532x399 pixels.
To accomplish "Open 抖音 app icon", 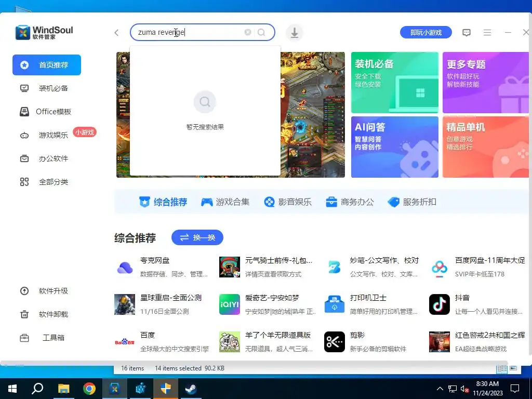I will [x=440, y=304].
